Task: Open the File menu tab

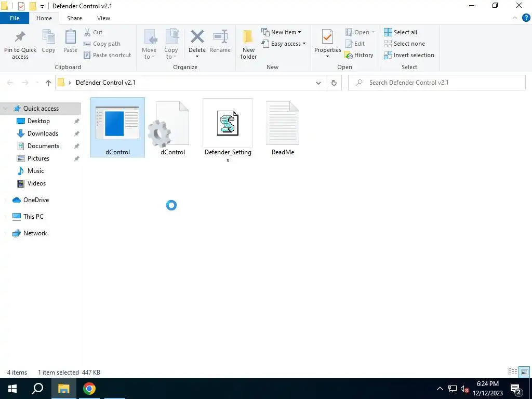Action: coord(15,18)
